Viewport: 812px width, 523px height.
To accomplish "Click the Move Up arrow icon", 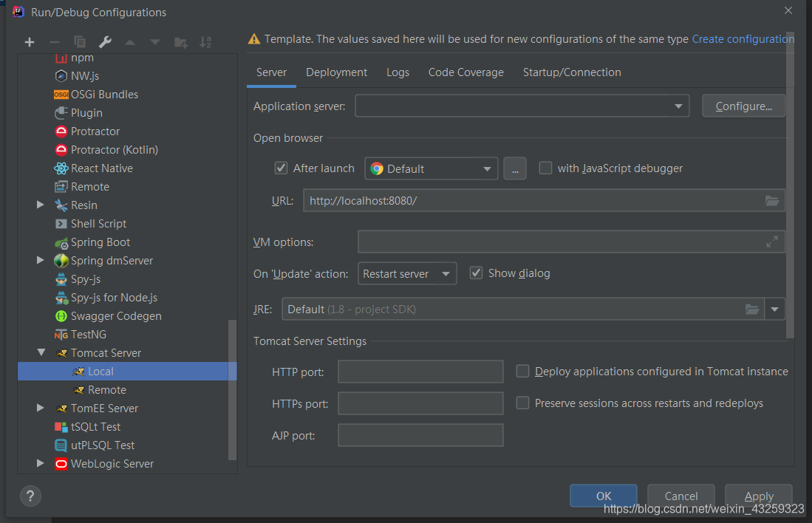I will [x=130, y=42].
